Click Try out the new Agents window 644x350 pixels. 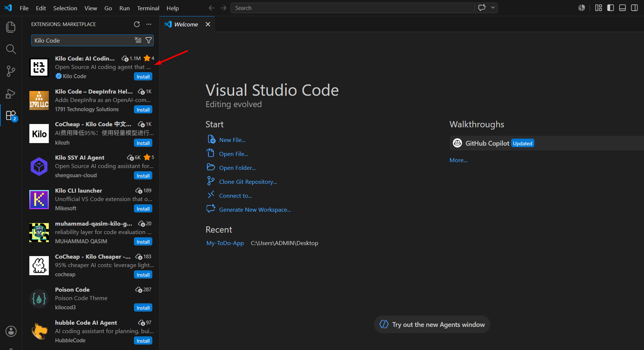tap(432, 324)
